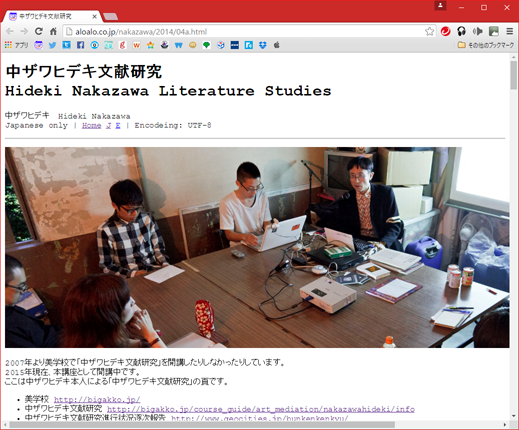
Task: Open the browser home page
Action: [53, 32]
